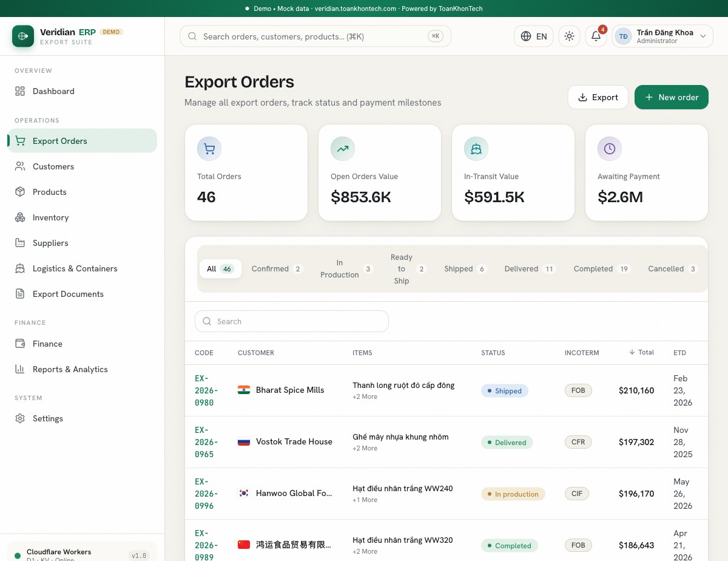Click the Veridian ERP logo icon
Screen dimensions: 728x561
[23, 36]
